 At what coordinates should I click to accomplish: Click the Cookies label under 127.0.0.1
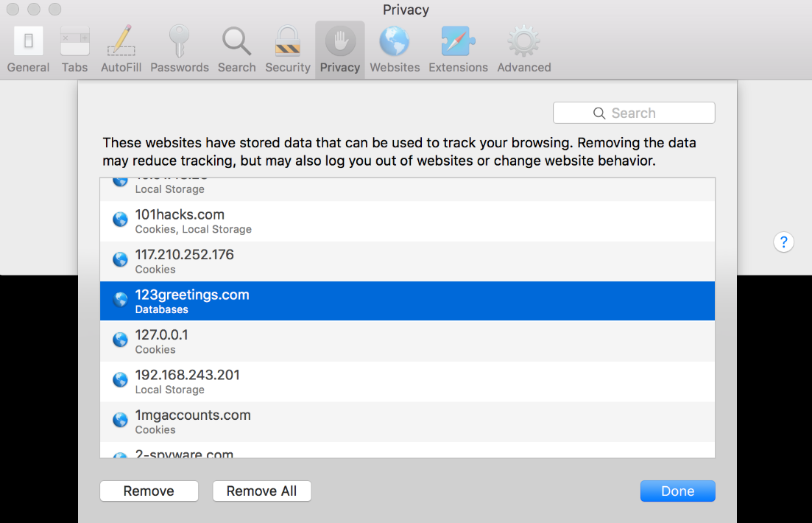155,349
